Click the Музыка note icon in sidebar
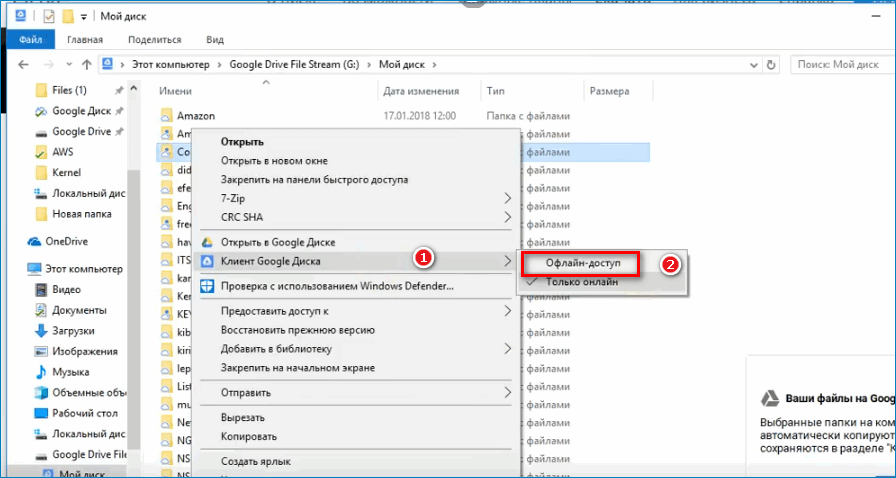896x478 pixels. pyautogui.click(x=41, y=372)
